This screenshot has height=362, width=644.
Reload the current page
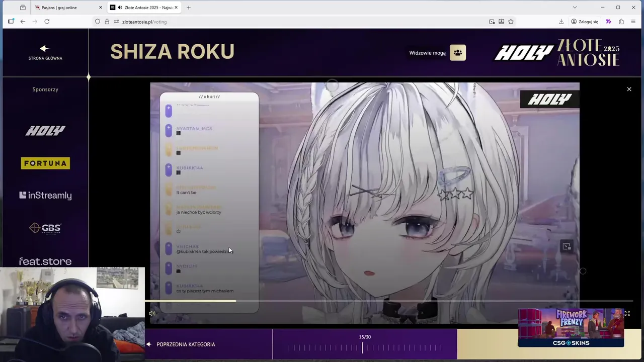(47, 22)
